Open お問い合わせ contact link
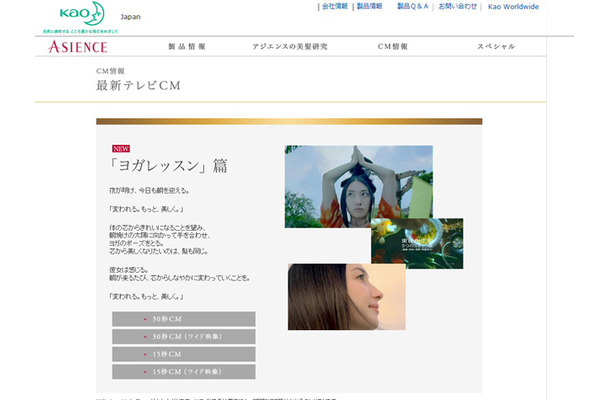The width and height of the screenshot is (610, 400). click(x=458, y=6)
